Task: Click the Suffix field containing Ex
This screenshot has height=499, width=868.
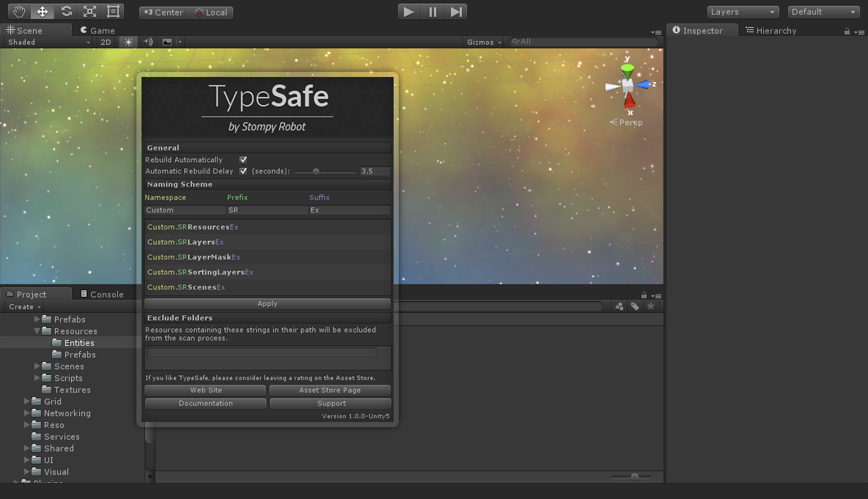Action: (x=349, y=210)
